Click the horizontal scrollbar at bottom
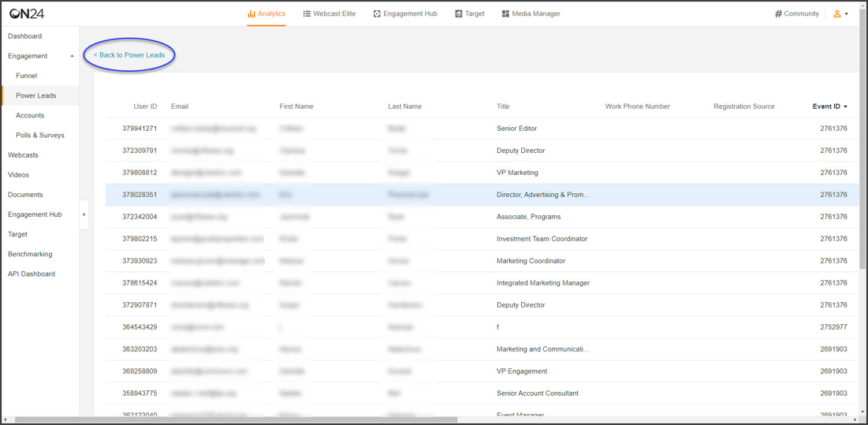868x425 pixels. tap(237, 420)
